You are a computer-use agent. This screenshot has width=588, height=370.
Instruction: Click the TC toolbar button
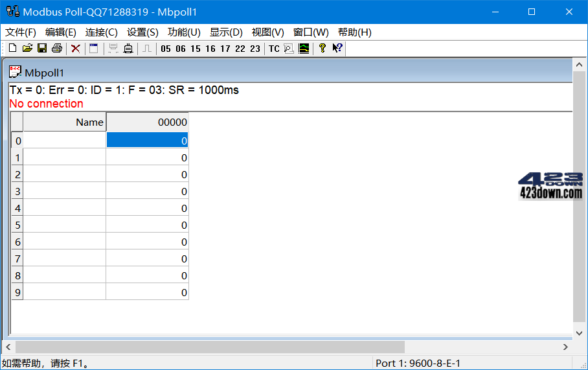point(274,49)
